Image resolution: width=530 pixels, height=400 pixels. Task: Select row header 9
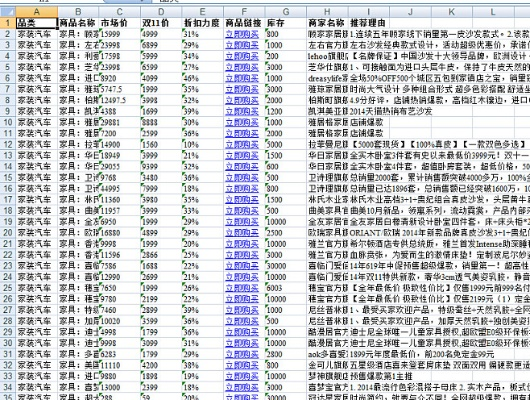coord(7,111)
